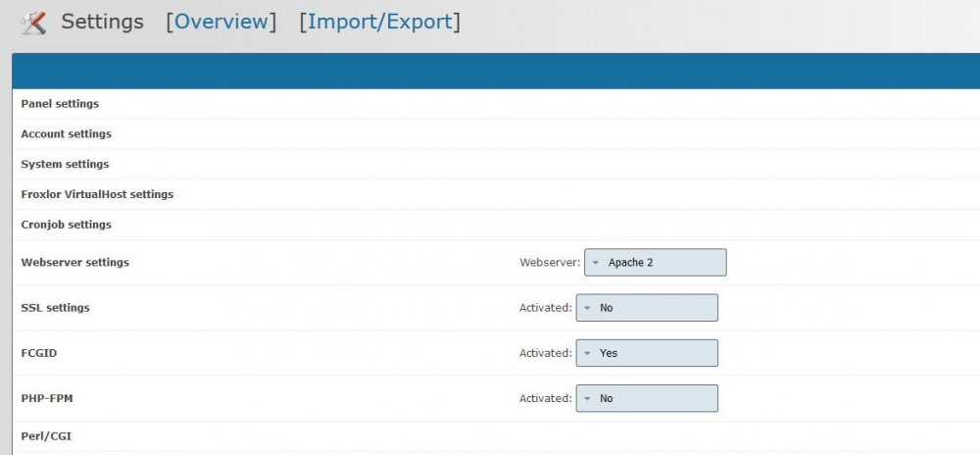Click the Settings wrench icon
The image size is (980, 455).
34,22
